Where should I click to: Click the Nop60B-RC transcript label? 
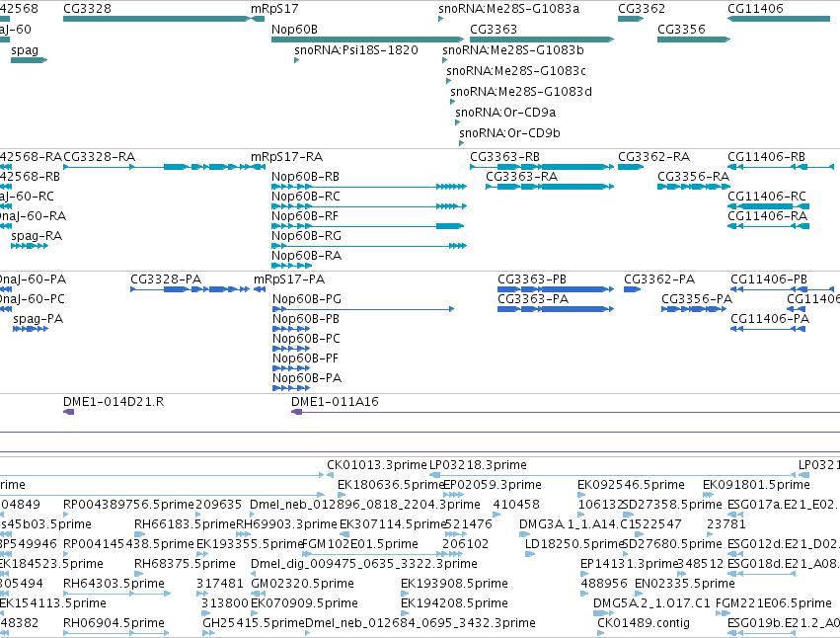coord(305,197)
